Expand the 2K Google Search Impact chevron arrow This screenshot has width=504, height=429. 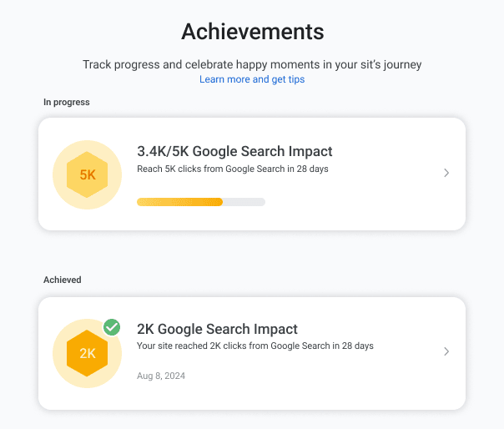coord(446,351)
